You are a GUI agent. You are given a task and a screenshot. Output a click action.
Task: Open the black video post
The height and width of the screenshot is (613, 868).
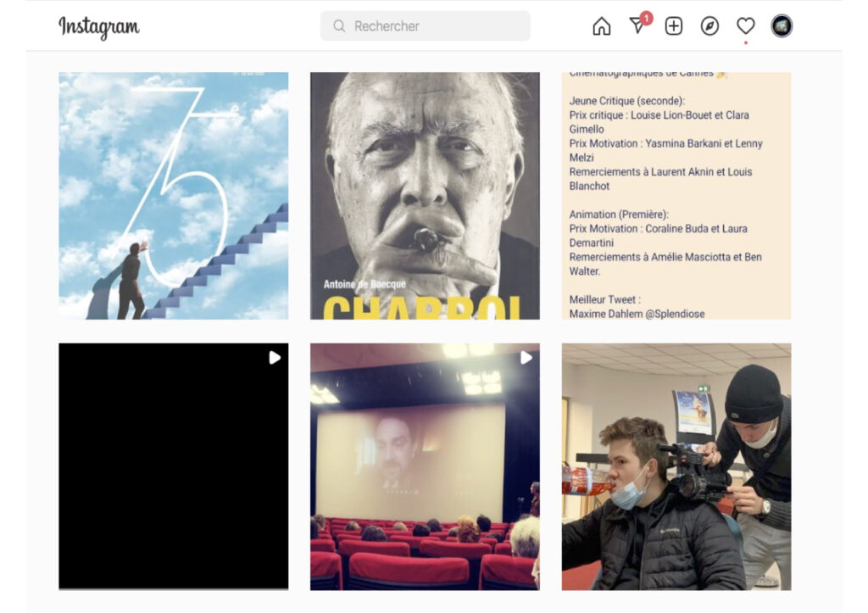tap(173, 466)
